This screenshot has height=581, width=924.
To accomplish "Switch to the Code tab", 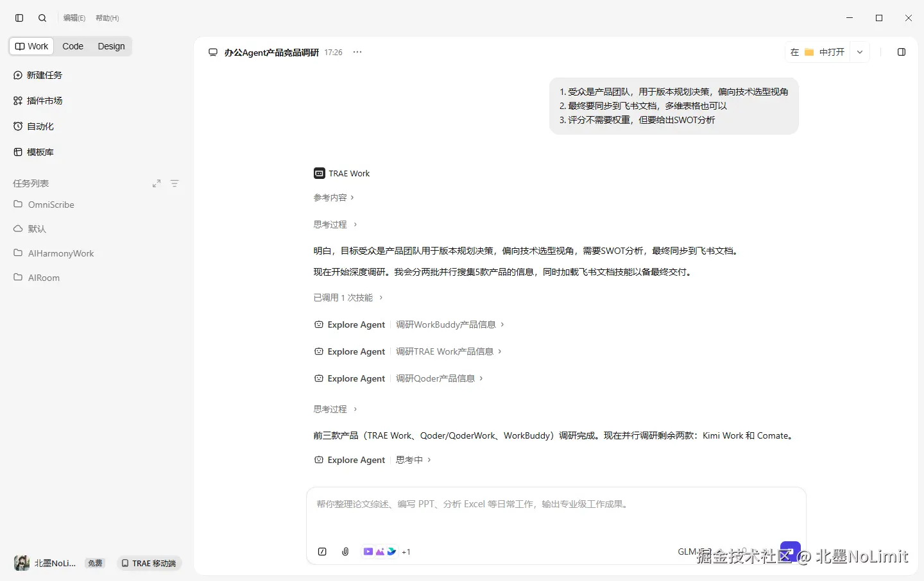I will 73,46.
